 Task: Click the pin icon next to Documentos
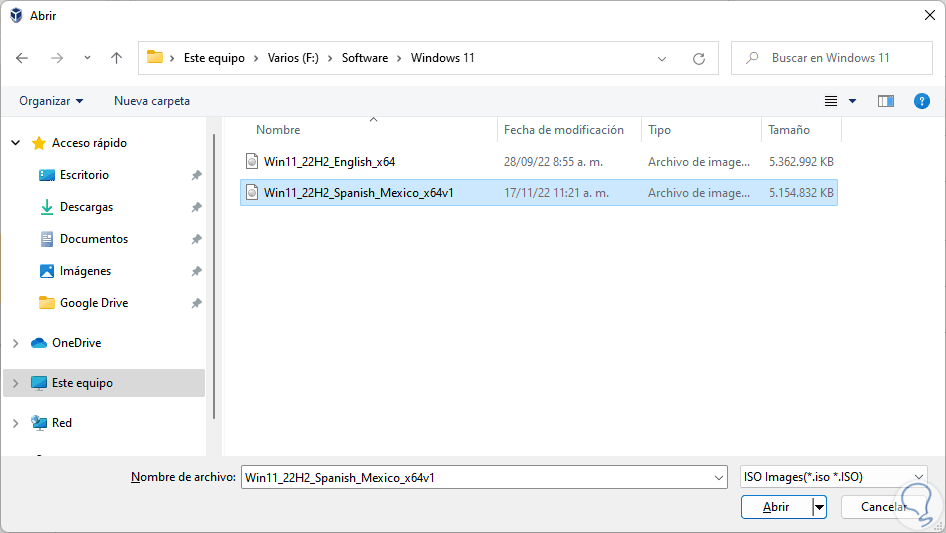click(196, 239)
